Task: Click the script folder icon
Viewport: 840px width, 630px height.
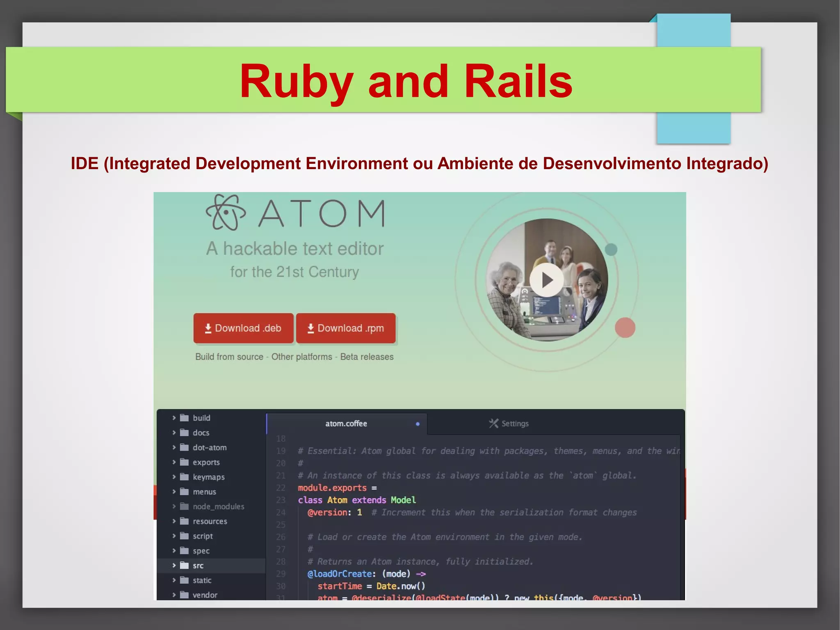Action: pos(185,536)
